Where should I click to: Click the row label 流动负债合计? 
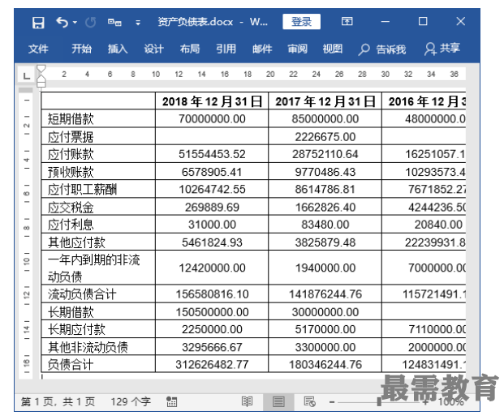(x=82, y=294)
